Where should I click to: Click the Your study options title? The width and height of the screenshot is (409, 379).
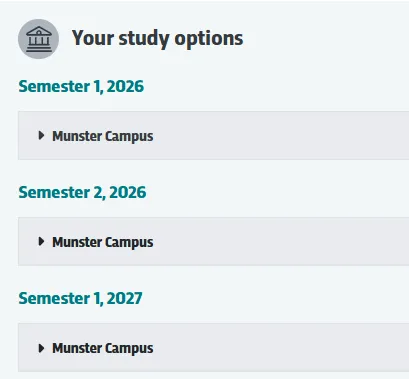point(157,39)
